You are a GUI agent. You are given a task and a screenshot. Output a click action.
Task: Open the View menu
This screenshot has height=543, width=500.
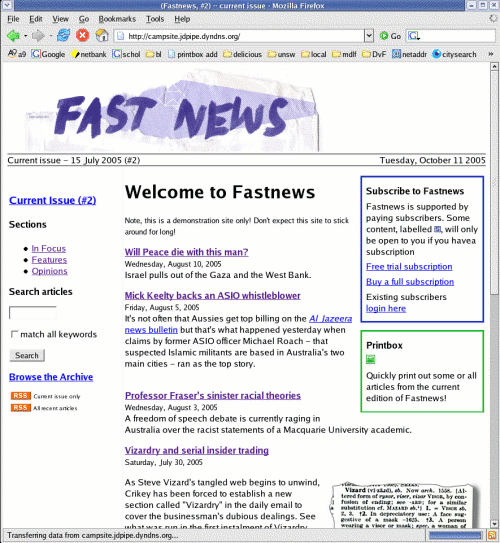coord(61,19)
